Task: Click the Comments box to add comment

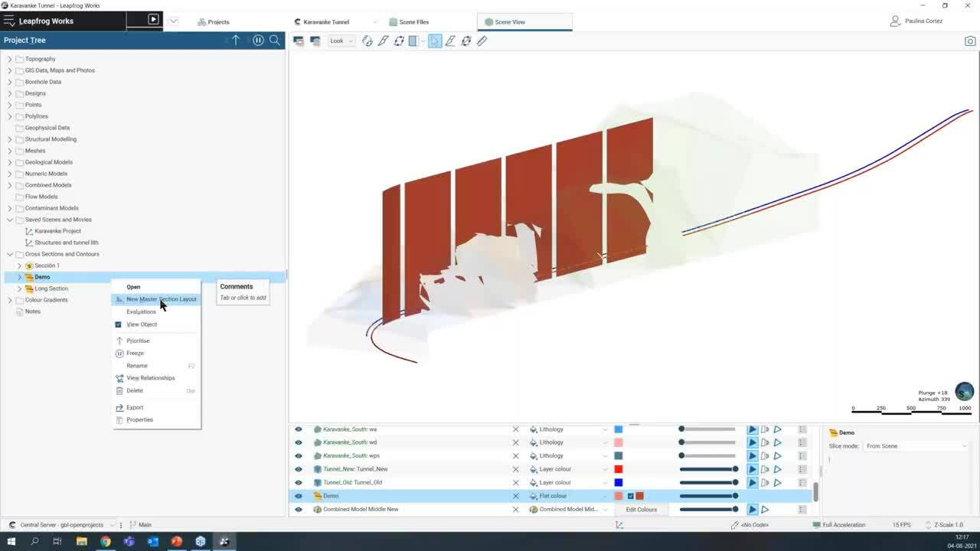Action: (243, 292)
